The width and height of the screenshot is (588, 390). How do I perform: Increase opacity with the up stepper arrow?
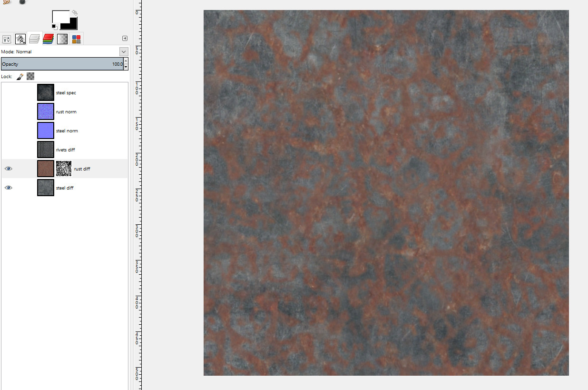pyautogui.click(x=126, y=61)
